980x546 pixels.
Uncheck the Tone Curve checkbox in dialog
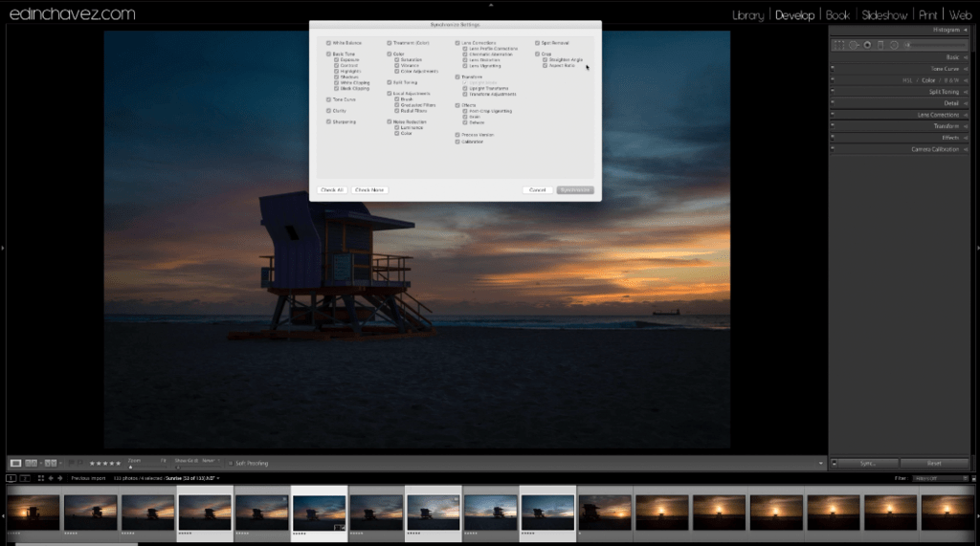(x=329, y=99)
